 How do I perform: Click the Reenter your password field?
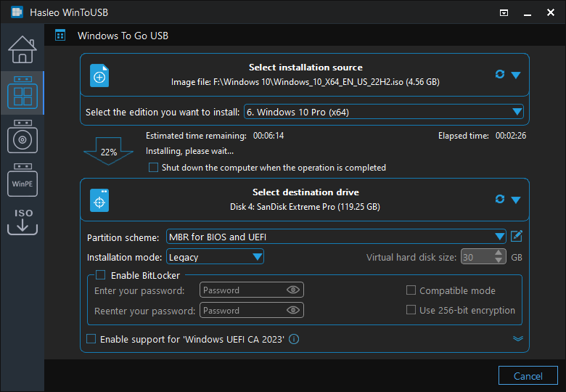click(x=252, y=310)
